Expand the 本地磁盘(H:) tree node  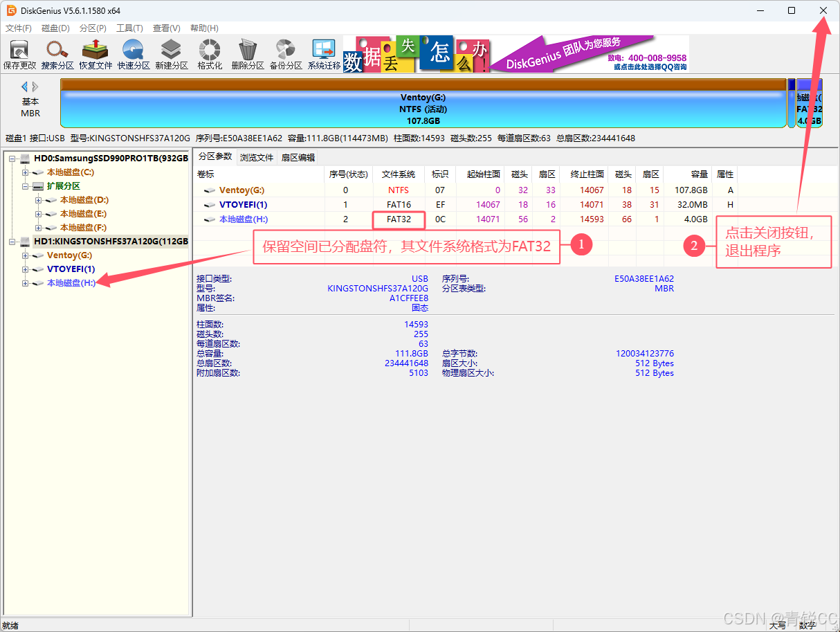point(26,283)
